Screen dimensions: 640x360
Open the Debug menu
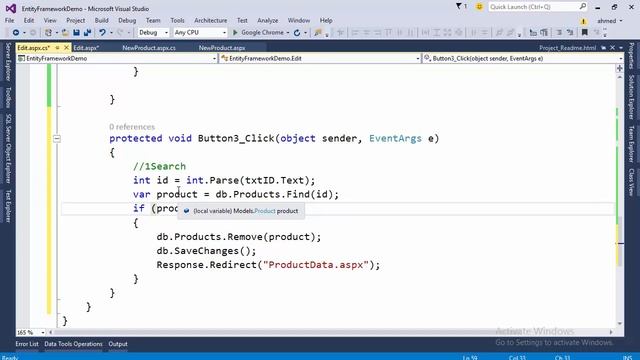127,20
